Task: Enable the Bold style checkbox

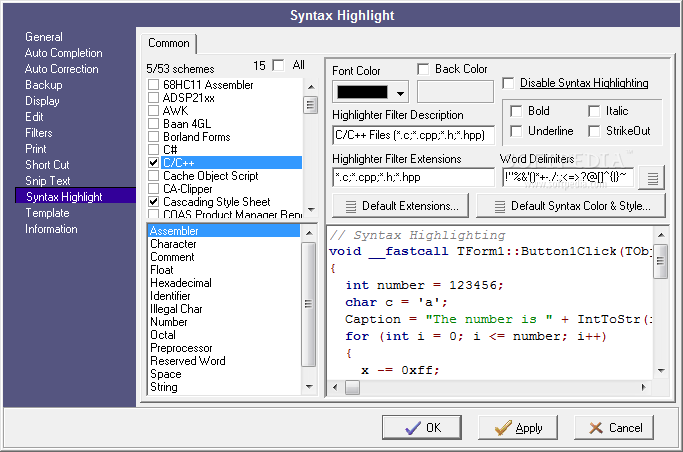Action: pyautogui.click(x=516, y=111)
